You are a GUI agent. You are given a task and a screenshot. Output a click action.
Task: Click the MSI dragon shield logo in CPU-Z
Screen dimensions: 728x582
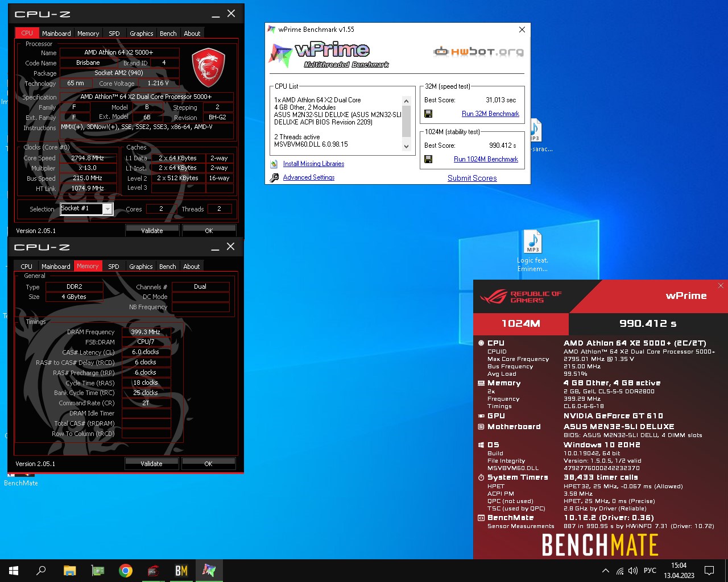pyautogui.click(x=208, y=67)
